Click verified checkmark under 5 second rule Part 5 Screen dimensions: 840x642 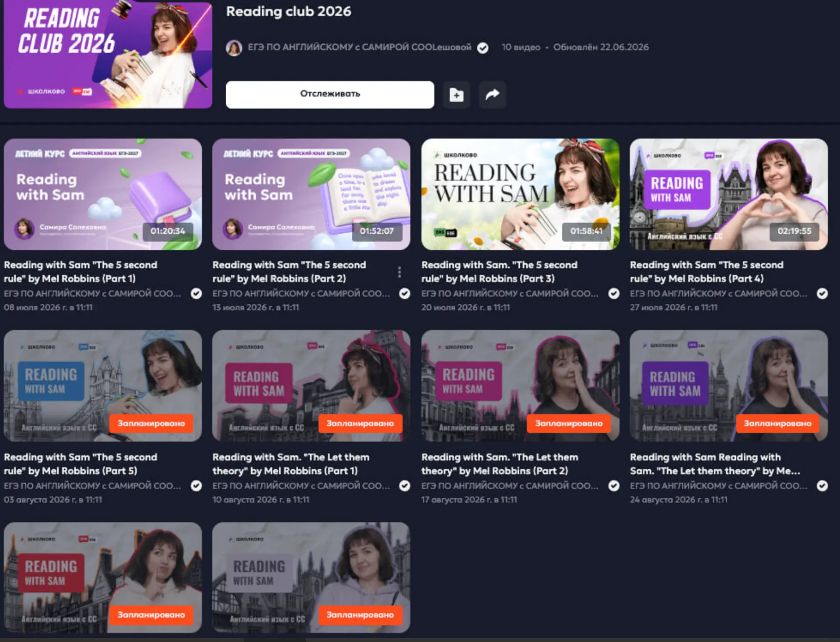(x=196, y=485)
